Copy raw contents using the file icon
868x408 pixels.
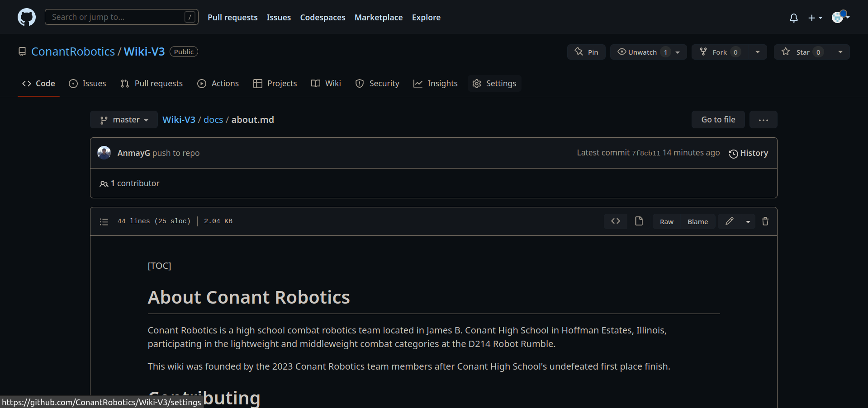tap(639, 221)
